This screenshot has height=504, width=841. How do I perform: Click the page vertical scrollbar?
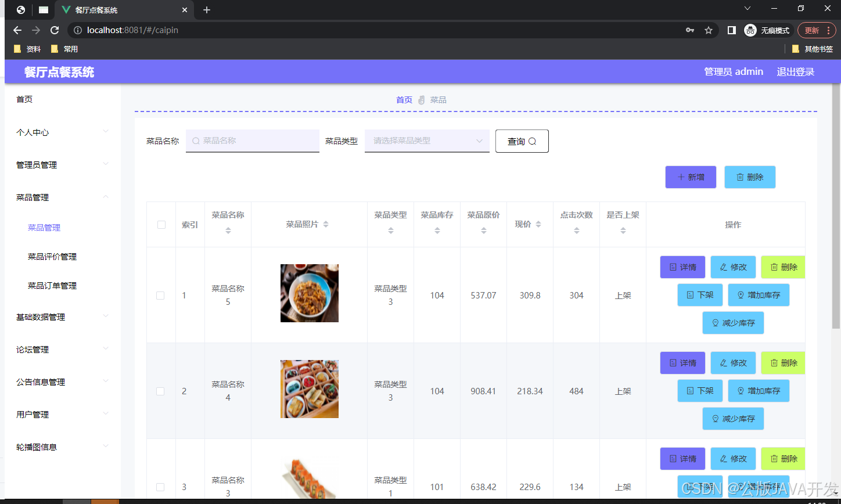tap(836, 206)
